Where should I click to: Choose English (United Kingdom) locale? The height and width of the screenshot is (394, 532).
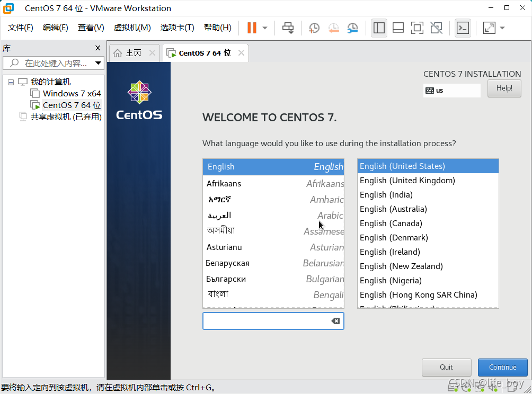tap(428, 181)
